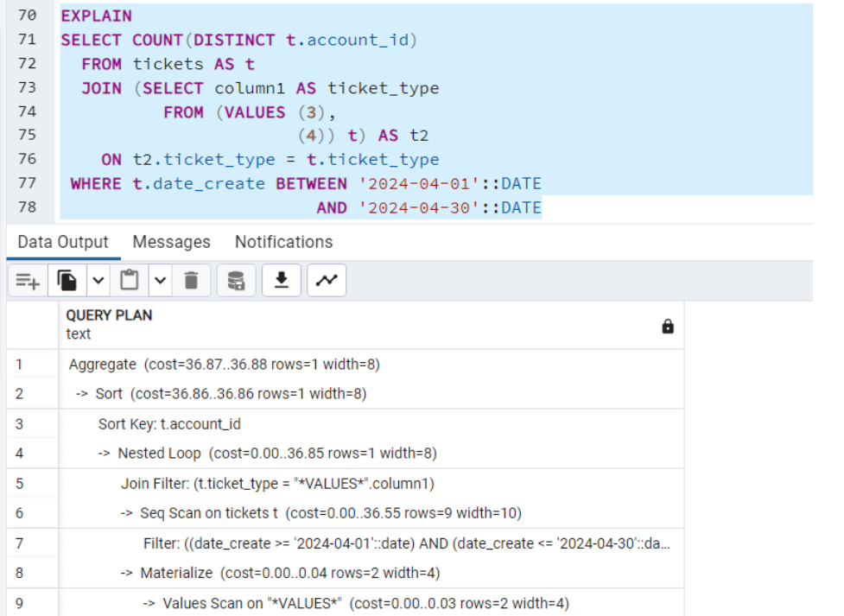Click 'JOIN (SELECT column1' on line 73
The image size is (844, 616).
click(183, 88)
